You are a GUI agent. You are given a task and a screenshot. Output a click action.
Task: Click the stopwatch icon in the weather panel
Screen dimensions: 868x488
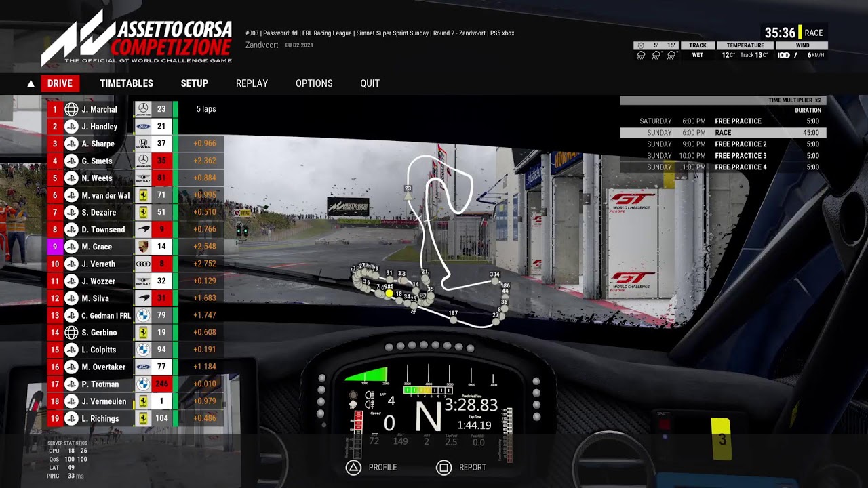point(641,45)
